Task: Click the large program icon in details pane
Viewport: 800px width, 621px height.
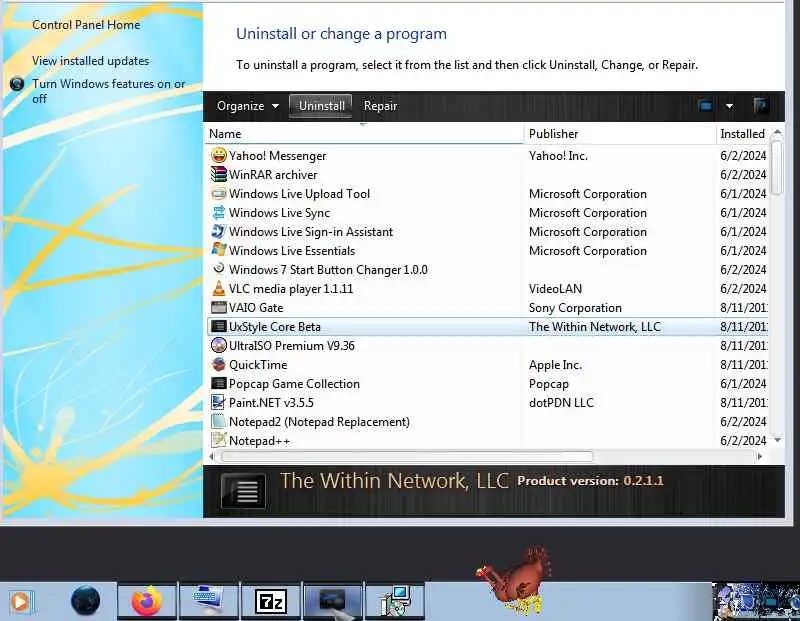Action: [243, 491]
